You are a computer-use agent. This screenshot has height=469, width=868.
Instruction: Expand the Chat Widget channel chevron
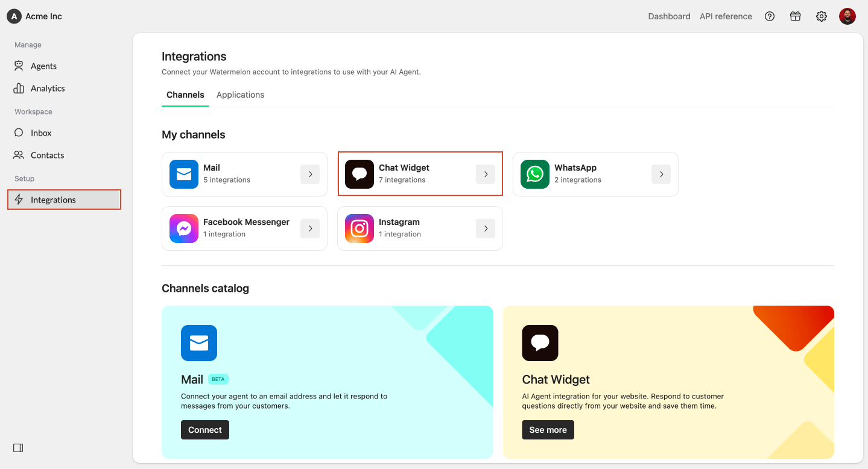[486, 174]
